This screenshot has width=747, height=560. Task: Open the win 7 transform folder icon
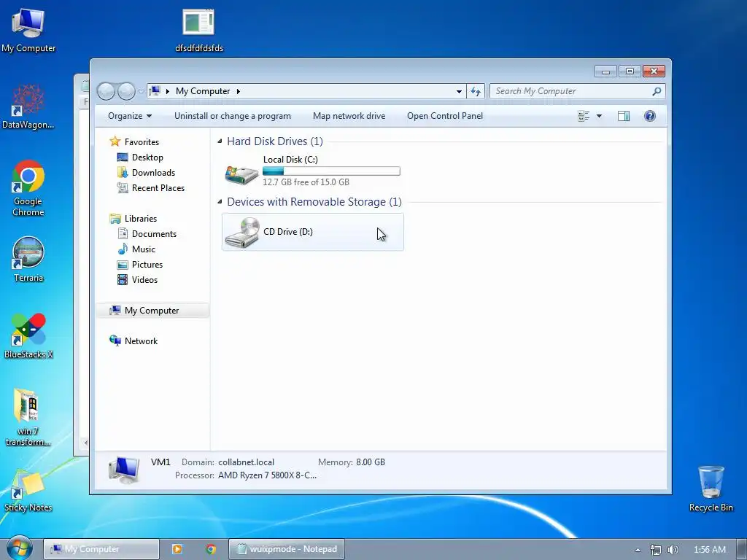pos(28,418)
